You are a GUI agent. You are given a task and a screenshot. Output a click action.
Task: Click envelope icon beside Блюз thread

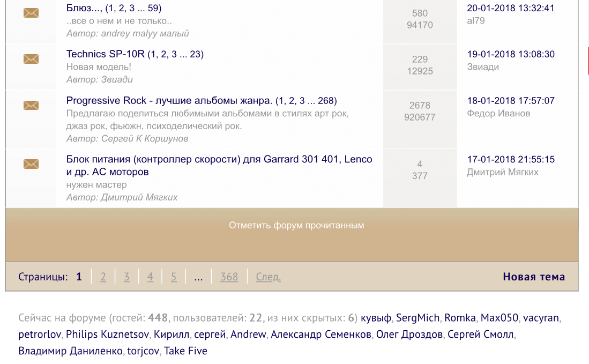click(x=31, y=13)
